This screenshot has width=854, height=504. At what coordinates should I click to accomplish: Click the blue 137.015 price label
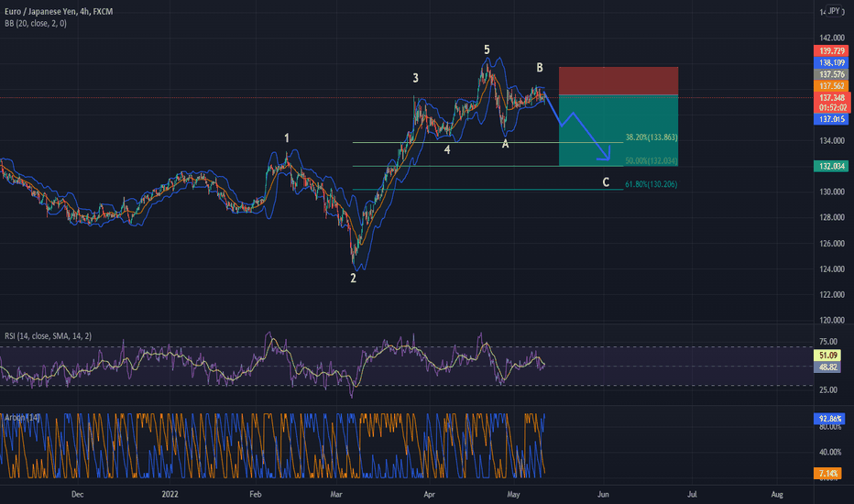[x=831, y=119]
